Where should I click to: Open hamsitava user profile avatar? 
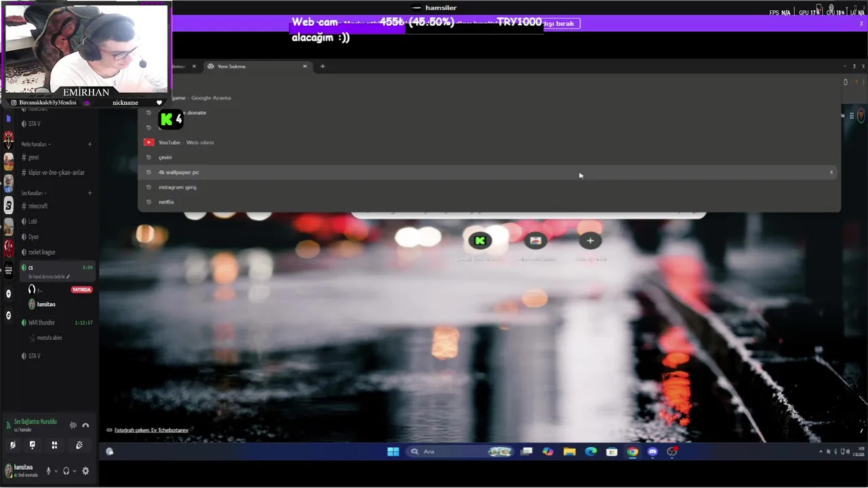(8, 470)
